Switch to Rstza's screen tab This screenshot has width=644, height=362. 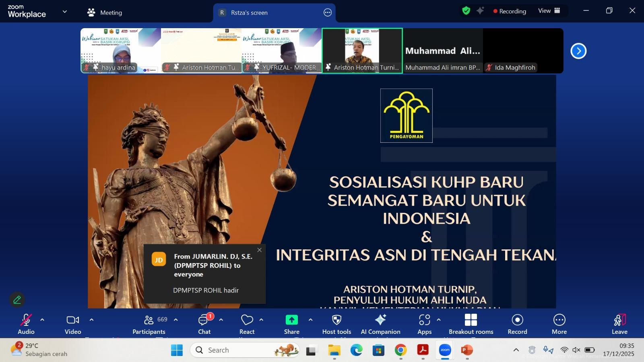249,12
